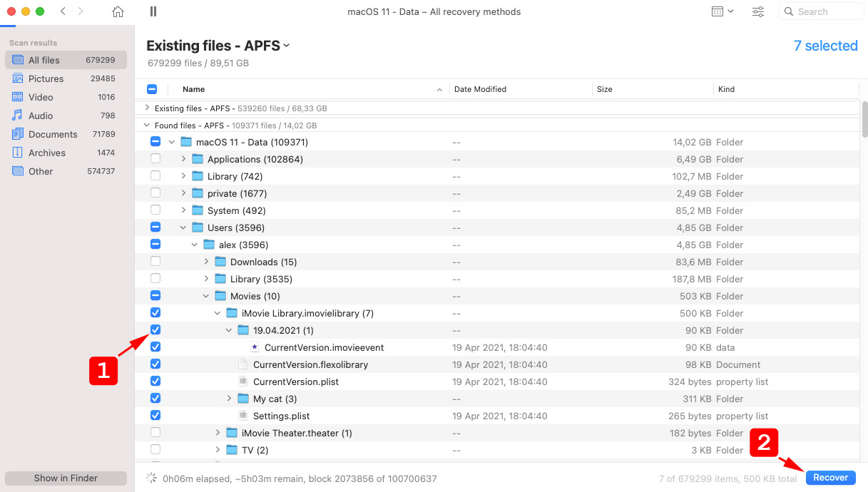Viewport: 868px width, 492px height.
Task: Click the Library (3535) folder icon
Action: (x=220, y=279)
